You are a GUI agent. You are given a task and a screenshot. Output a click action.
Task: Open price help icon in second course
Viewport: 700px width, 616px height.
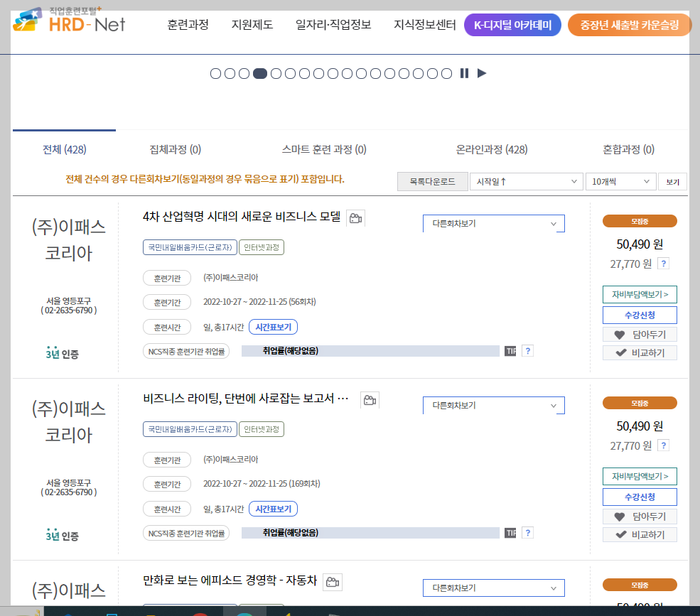[x=663, y=445]
